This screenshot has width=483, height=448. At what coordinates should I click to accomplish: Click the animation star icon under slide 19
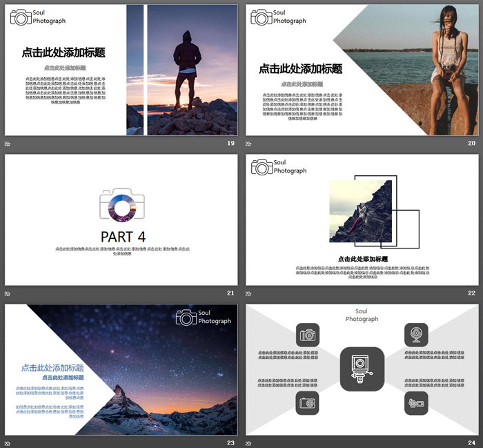(x=8, y=144)
